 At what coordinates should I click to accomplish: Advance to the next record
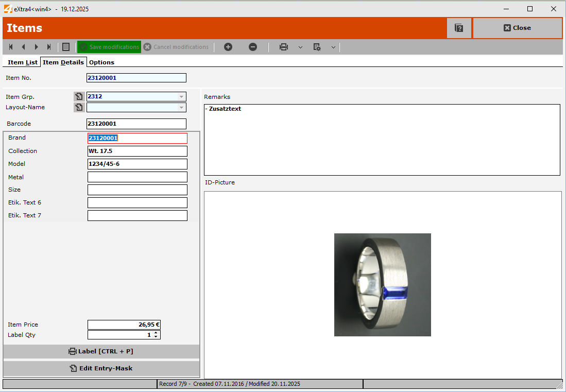click(x=37, y=47)
